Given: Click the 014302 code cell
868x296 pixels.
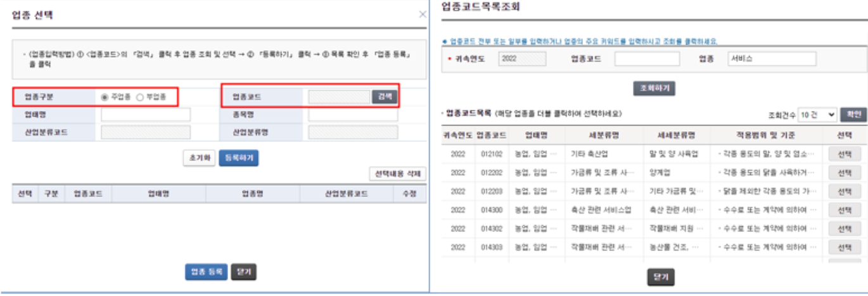Looking at the screenshot, I should tap(492, 229).
